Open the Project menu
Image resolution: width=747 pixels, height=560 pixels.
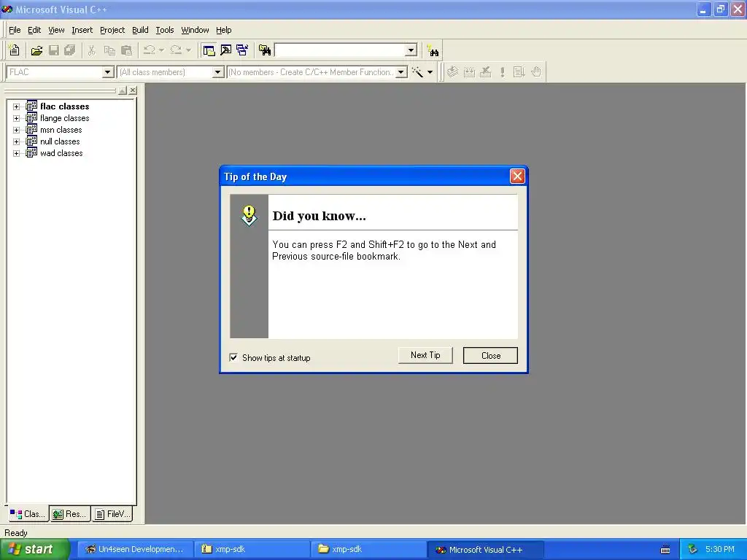[112, 30]
